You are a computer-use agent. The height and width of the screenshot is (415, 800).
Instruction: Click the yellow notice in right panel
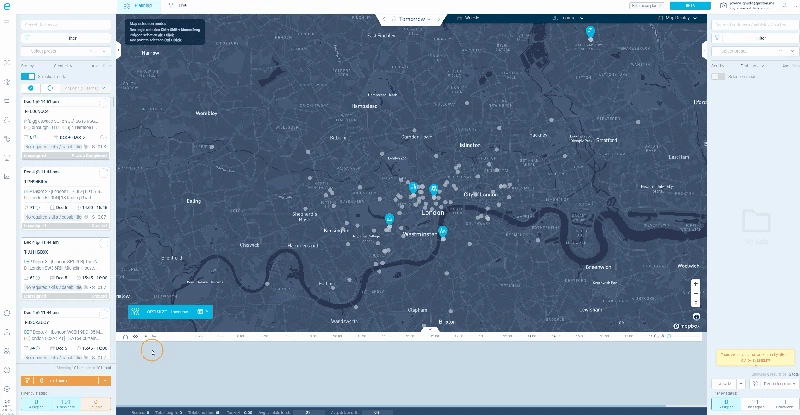pyautogui.click(x=755, y=357)
